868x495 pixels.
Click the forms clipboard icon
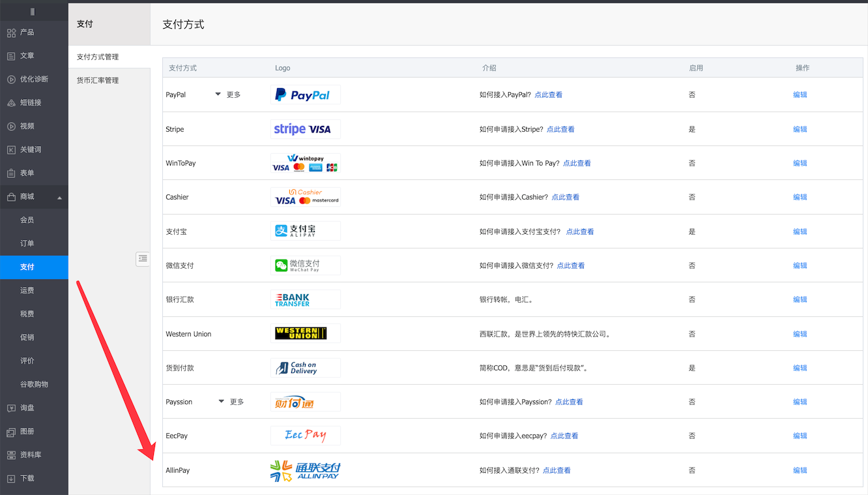click(11, 173)
